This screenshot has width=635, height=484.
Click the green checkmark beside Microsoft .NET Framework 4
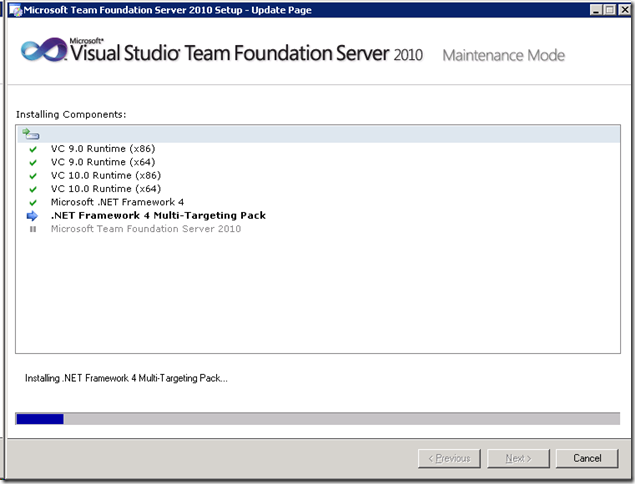point(33,202)
